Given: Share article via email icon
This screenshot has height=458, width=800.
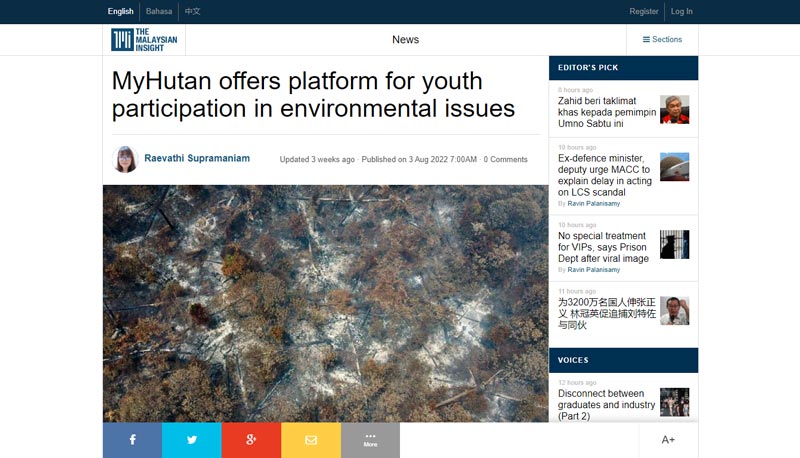Looking at the screenshot, I should coord(311,440).
